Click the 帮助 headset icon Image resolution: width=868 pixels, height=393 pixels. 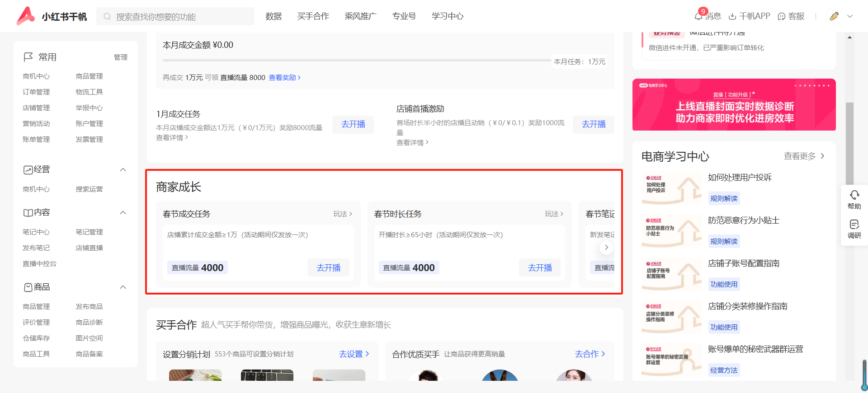[x=854, y=195]
